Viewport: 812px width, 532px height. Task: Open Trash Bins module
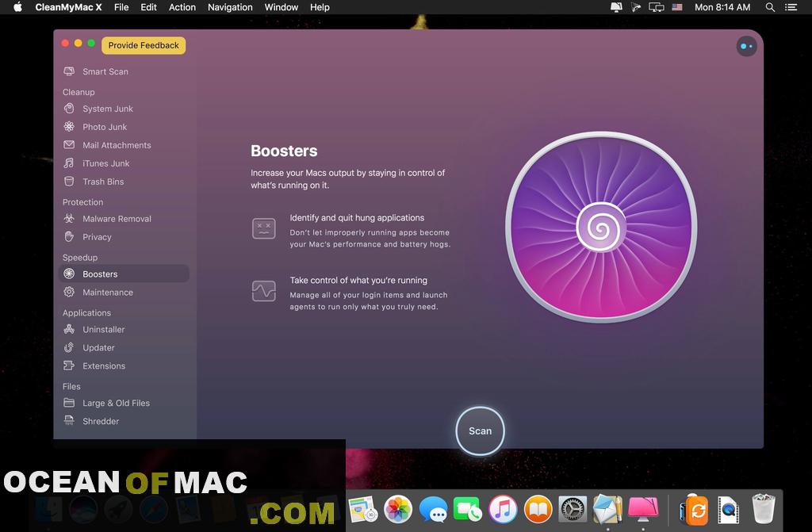pos(103,182)
